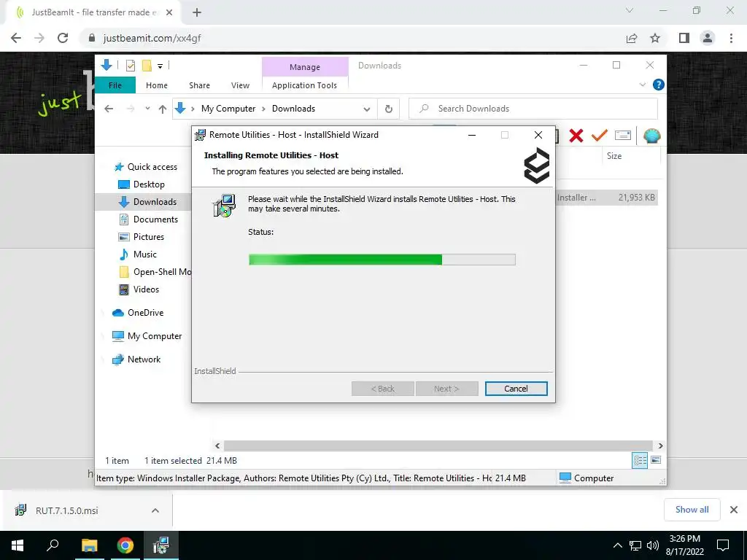Switch to the Home ribbon tab

coord(157,85)
